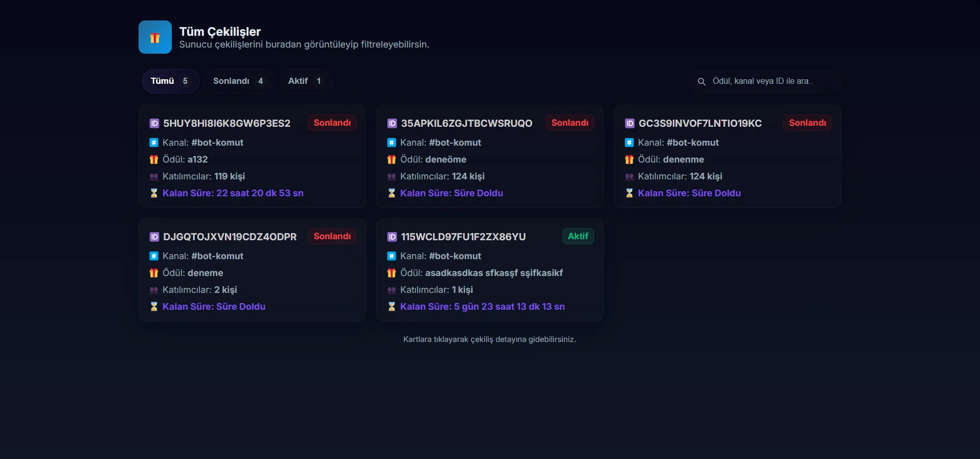Click the channel hash icon in the deneöme card

point(392,143)
